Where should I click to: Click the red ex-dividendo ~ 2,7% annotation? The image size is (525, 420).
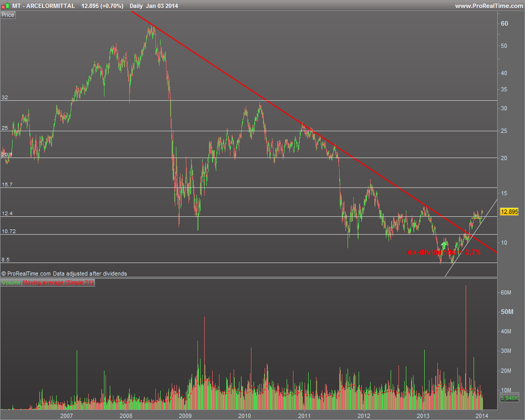click(x=444, y=252)
